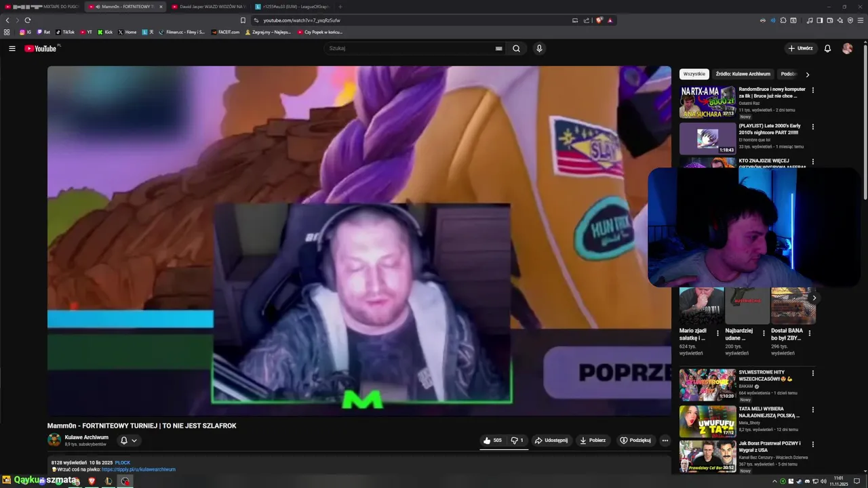
Task: Download video with Pobierz button
Action: click(x=593, y=440)
